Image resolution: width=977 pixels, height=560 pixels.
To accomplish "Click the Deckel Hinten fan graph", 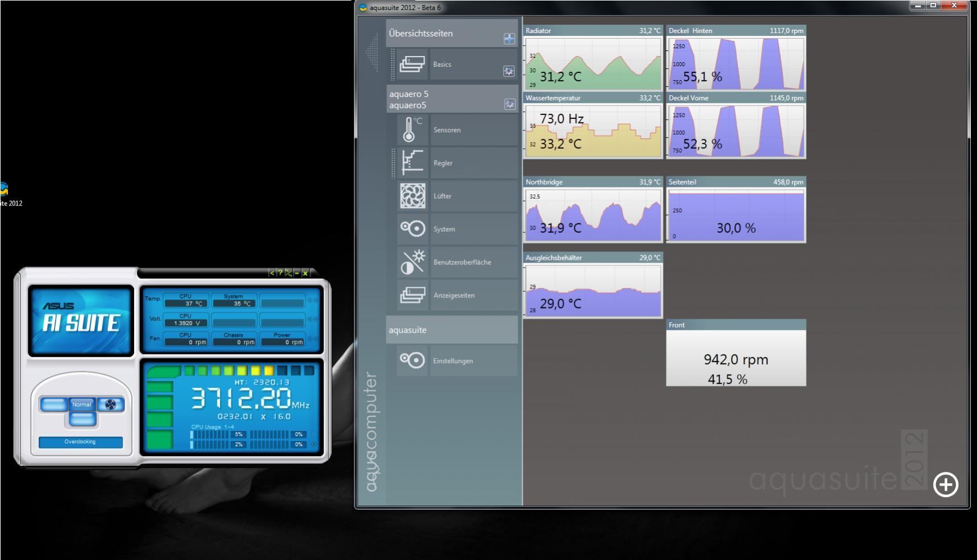I will [x=736, y=63].
